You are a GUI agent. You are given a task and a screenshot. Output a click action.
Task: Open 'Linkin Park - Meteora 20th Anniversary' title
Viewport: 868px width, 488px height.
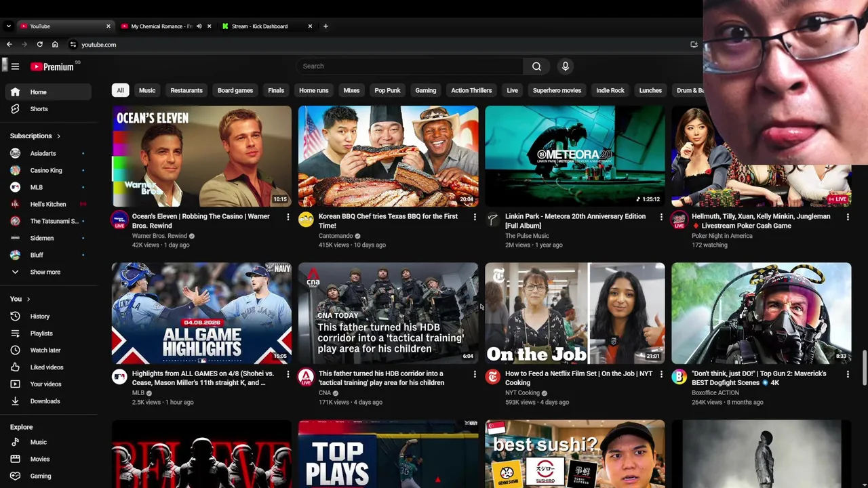(575, 221)
